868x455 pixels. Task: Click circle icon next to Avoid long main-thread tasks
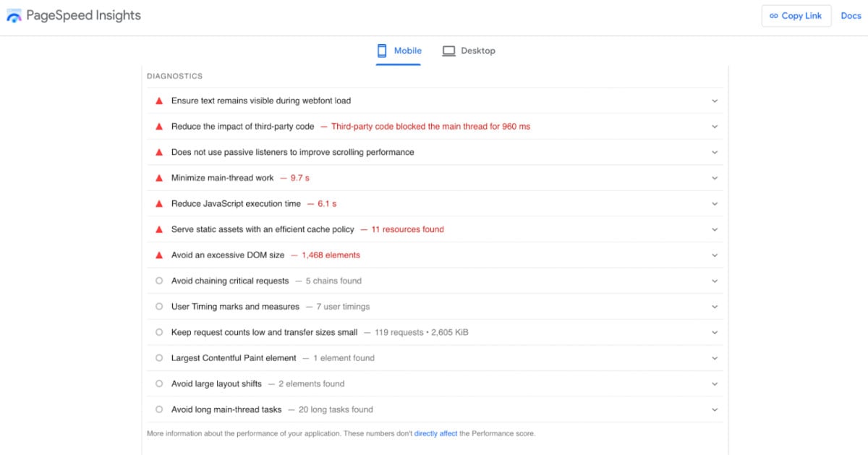pos(159,409)
